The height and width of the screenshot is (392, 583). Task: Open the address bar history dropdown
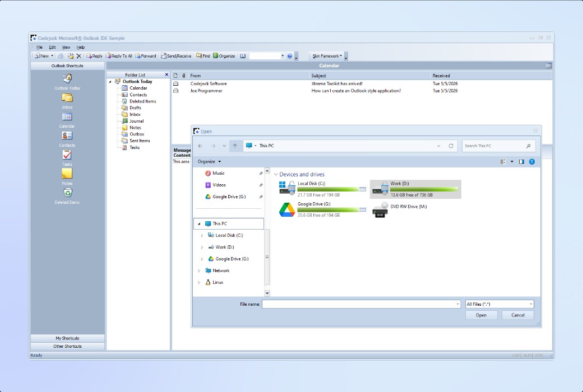[439, 146]
